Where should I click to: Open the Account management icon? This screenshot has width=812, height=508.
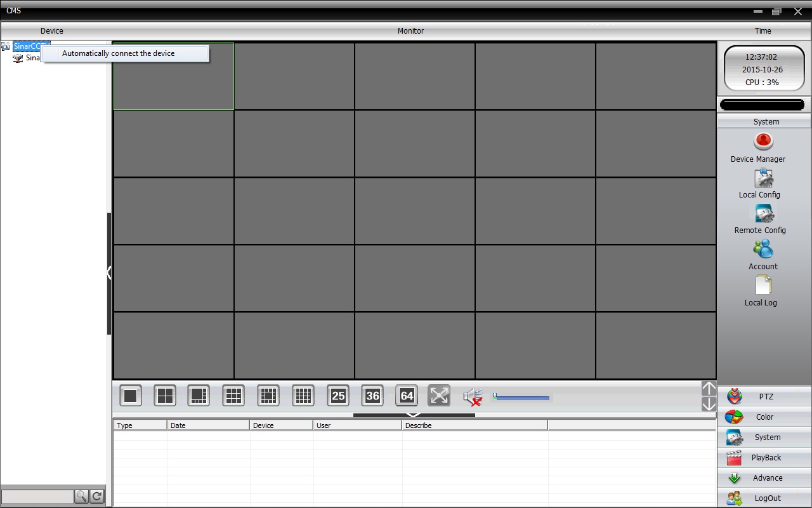click(x=764, y=249)
